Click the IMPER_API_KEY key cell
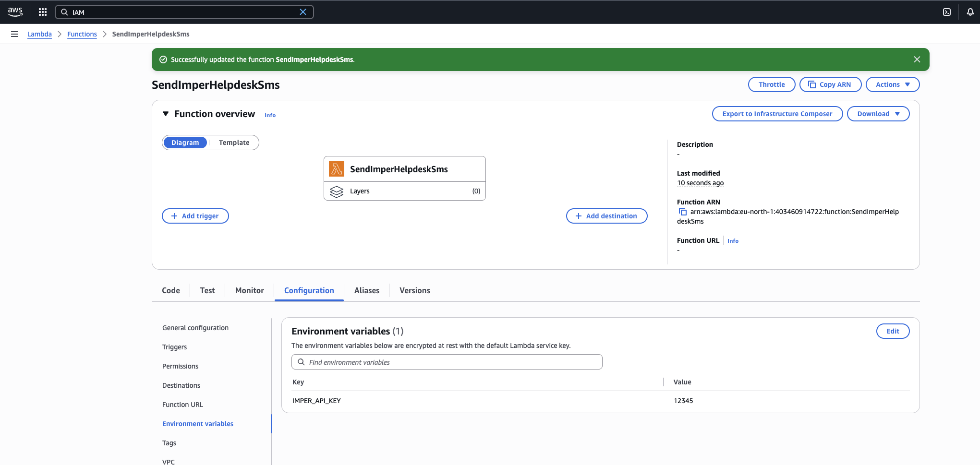Viewport: 980px width, 465px height. pos(316,401)
